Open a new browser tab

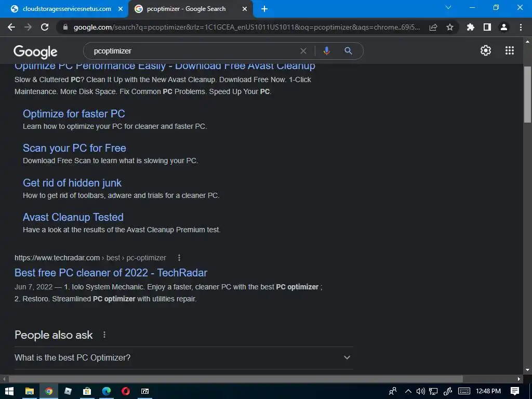click(264, 9)
